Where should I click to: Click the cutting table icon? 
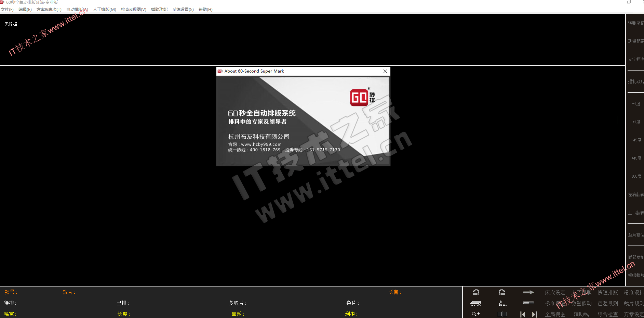pyautogui.click(x=476, y=303)
